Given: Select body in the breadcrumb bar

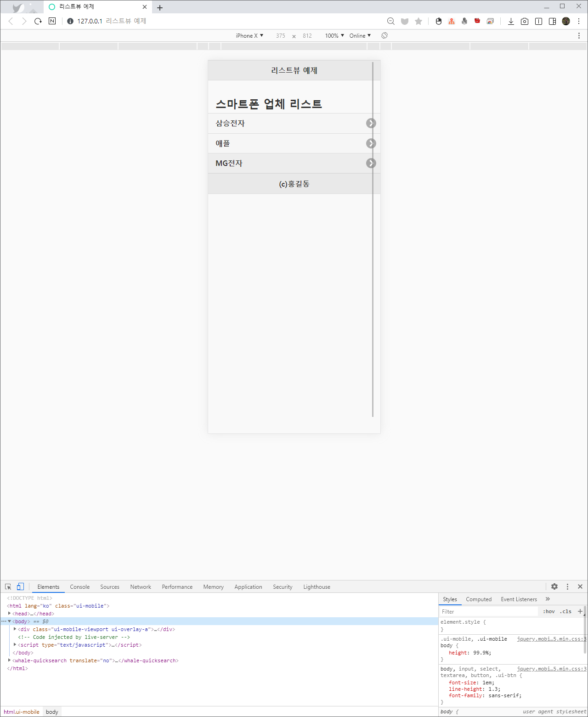Looking at the screenshot, I should (x=52, y=712).
